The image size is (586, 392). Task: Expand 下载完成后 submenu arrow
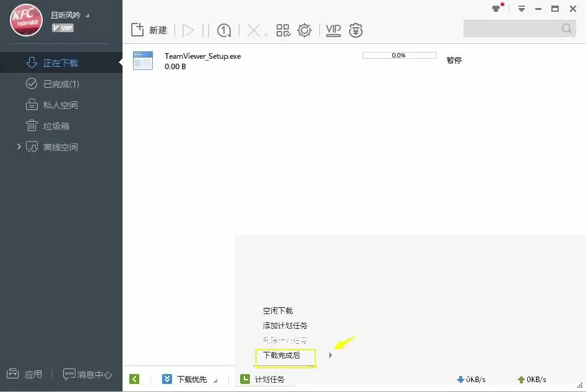tap(330, 355)
